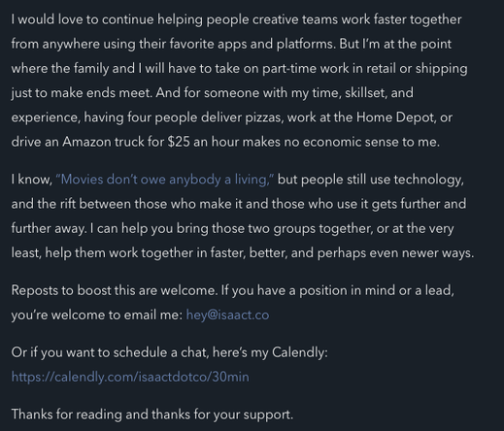This screenshot has height=431, width=504.
Task: Click the line starting "least, help them work together"
Action: click(x=243, y=253)
